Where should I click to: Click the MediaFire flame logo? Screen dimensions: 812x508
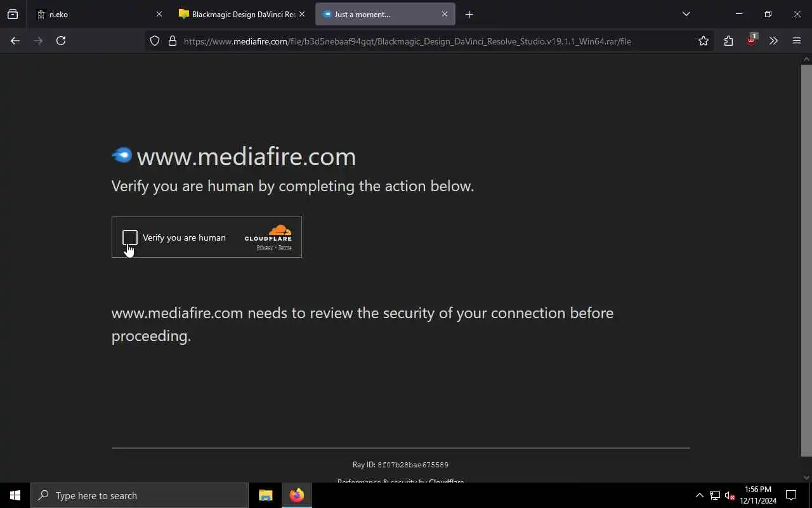(x=122, y=155)
